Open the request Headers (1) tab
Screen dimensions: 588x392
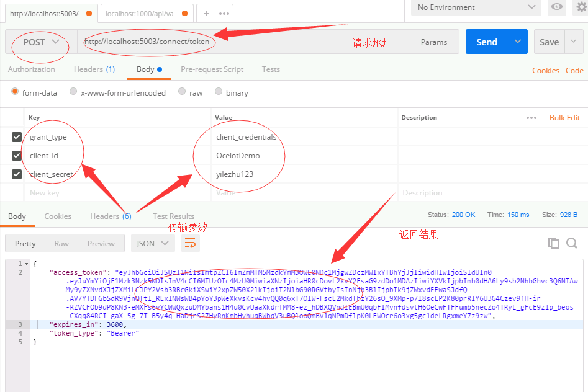94,69
